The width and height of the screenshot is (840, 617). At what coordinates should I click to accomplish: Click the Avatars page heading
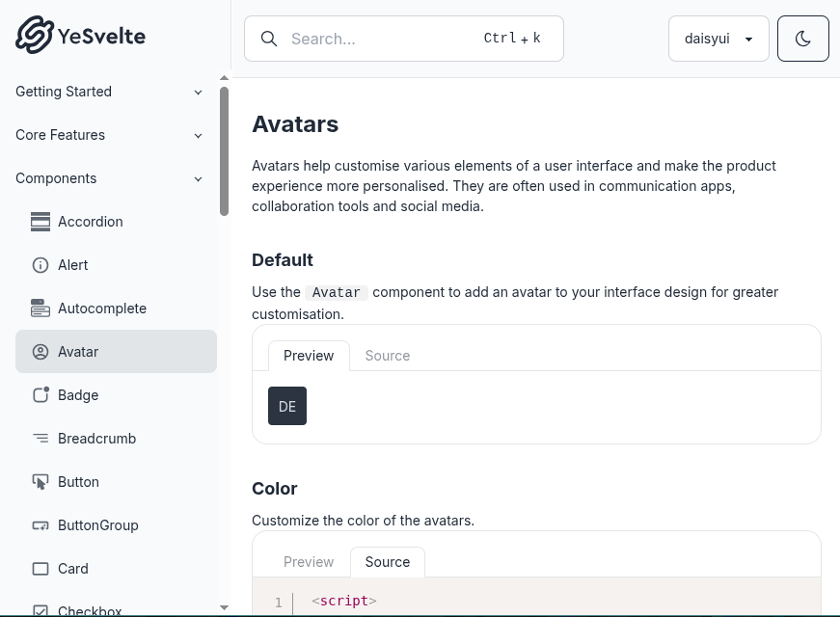[295, 124]
